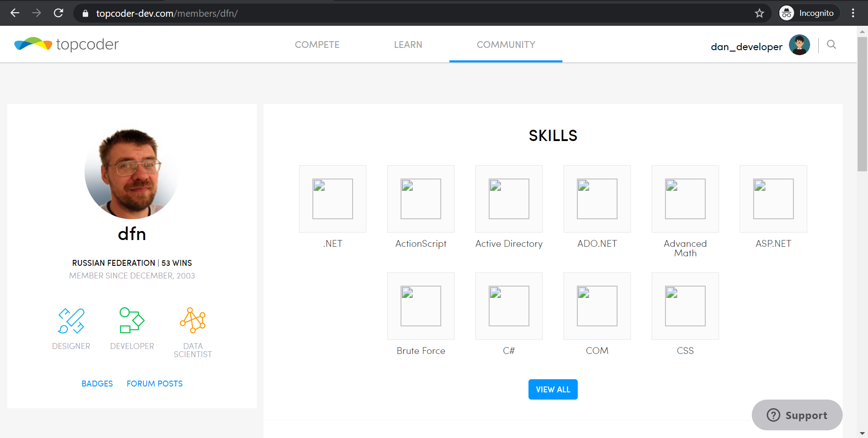Select the ADO.NET skill icon
Viewport: 868px width, 438px height.
click(x=597, y=199)
